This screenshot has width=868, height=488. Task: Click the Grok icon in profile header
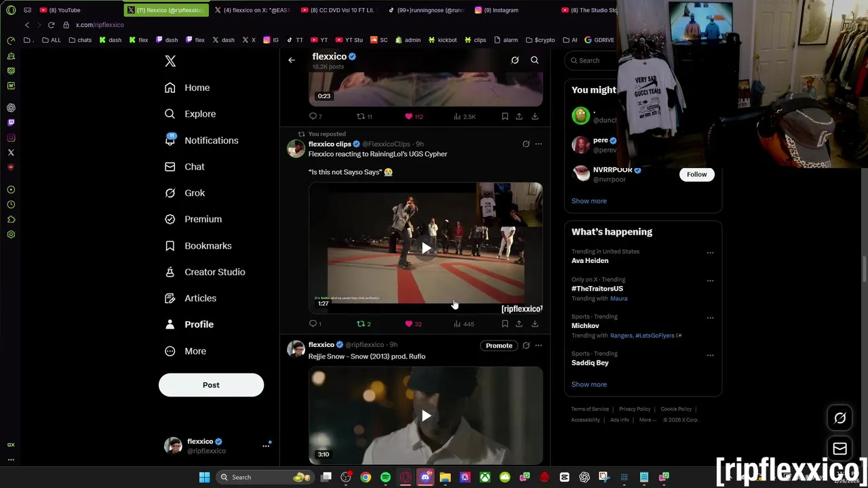(x=515, y=60)
